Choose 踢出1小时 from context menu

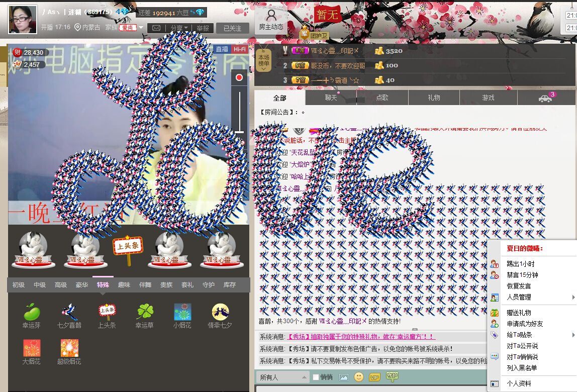point(520,264)
